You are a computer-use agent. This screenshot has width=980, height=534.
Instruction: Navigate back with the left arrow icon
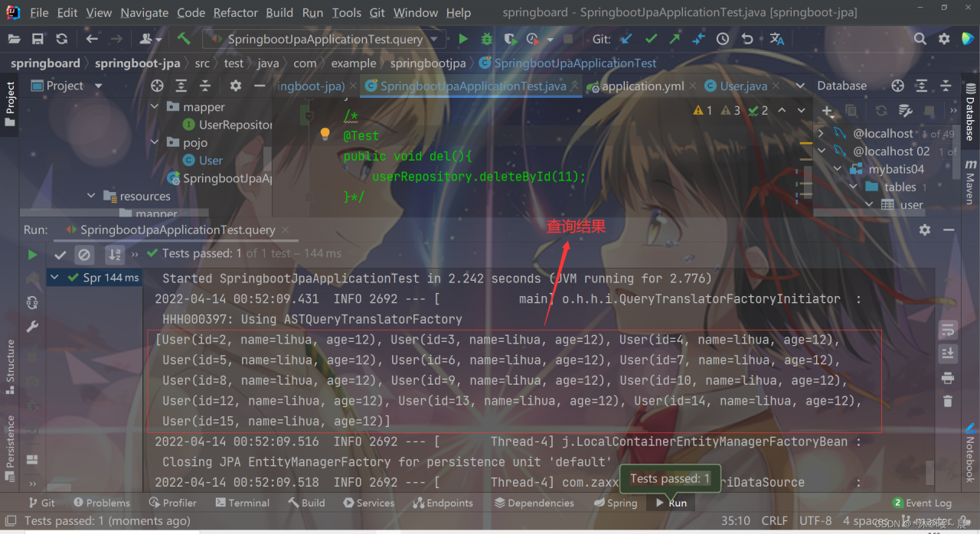point(92,38)
